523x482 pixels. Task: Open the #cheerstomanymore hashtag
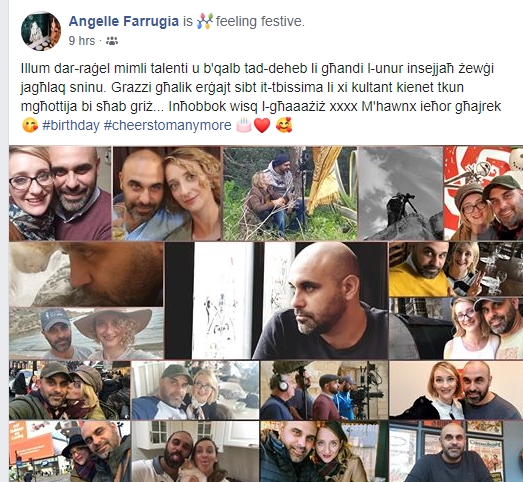[x=167, y=125]
